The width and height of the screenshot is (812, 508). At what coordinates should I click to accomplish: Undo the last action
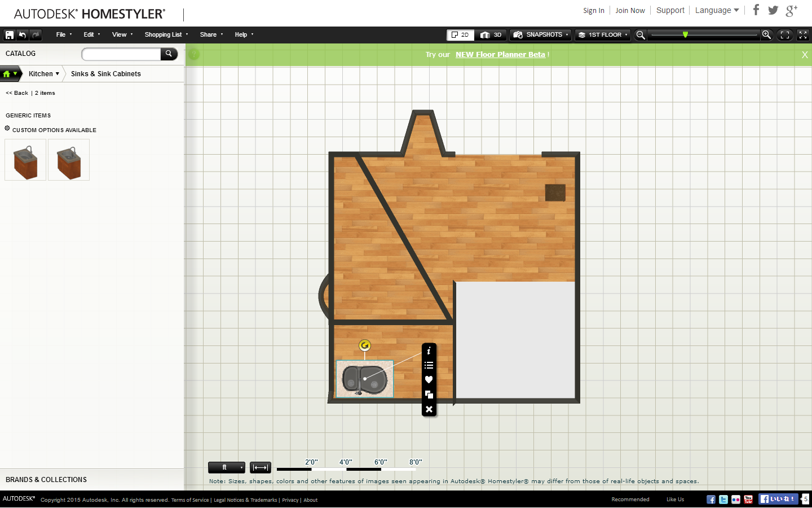[x=23, y=35]
